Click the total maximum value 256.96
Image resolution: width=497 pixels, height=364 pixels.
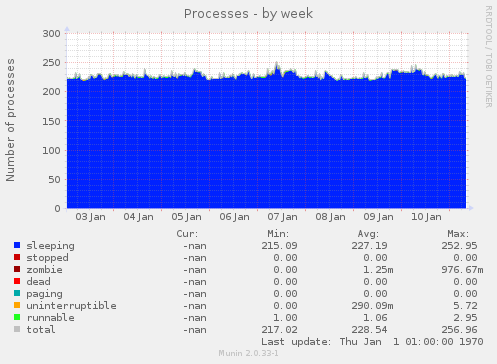[459, 330]
